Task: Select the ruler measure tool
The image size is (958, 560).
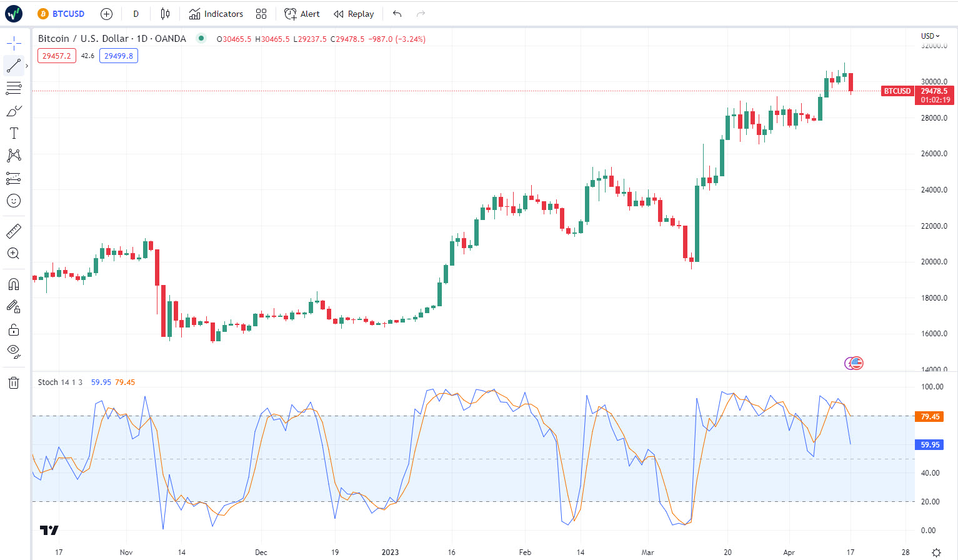Action: 14,231
